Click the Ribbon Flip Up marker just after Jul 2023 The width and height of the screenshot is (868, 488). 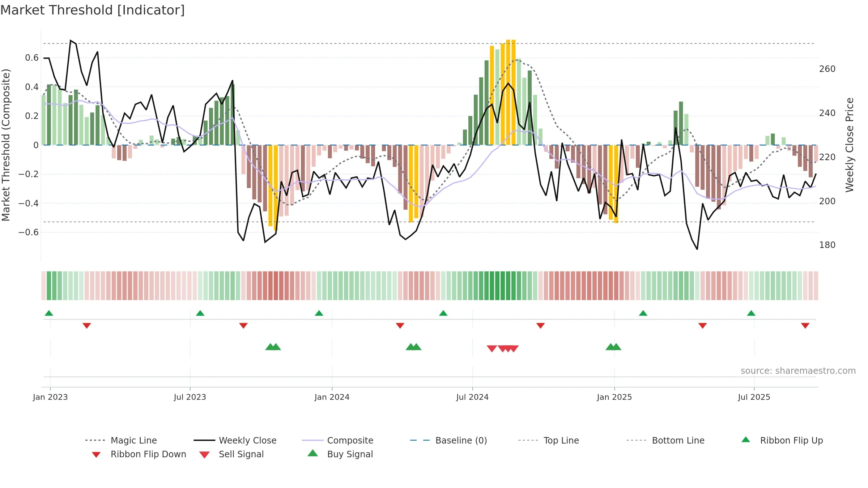200,313
